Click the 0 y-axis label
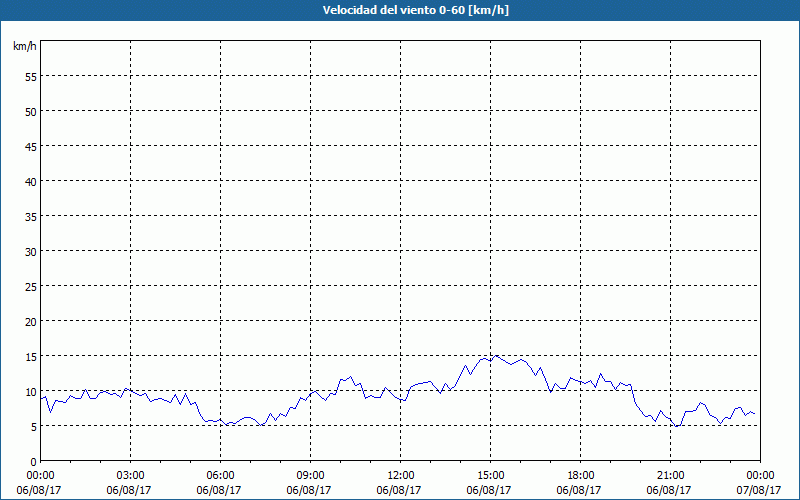This screenshot has height=500, width=800. coord(34,461)
